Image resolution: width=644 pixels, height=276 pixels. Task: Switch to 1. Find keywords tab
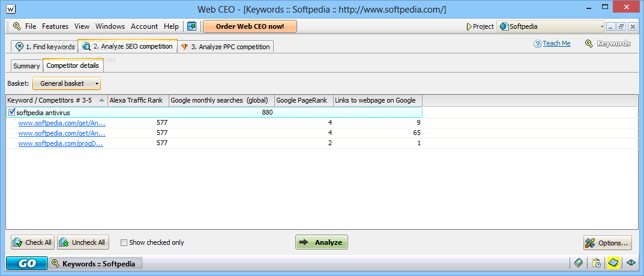pyautogui.click(x=45, y=47)
